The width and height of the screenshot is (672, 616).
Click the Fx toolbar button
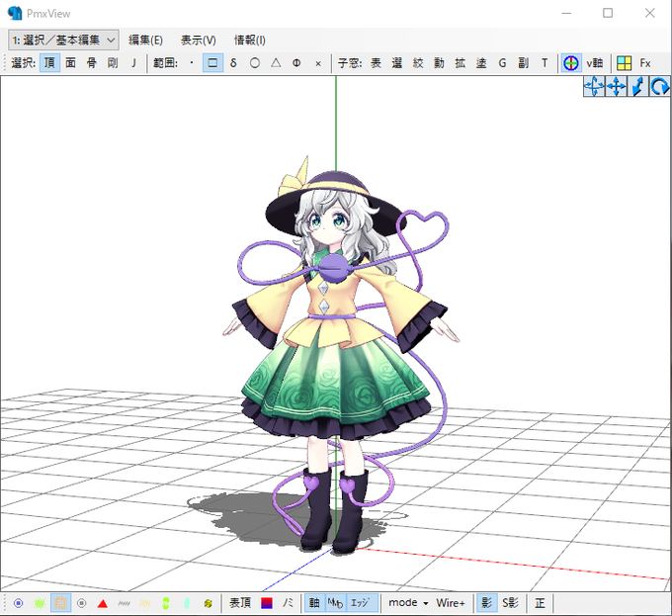click(645, 63)
